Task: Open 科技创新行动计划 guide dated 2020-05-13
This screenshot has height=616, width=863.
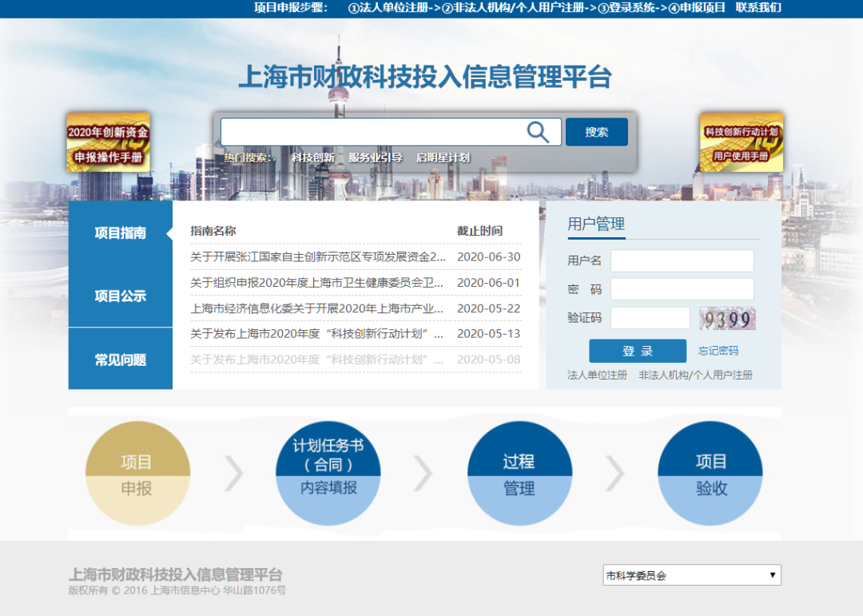Action: (317, 334)
